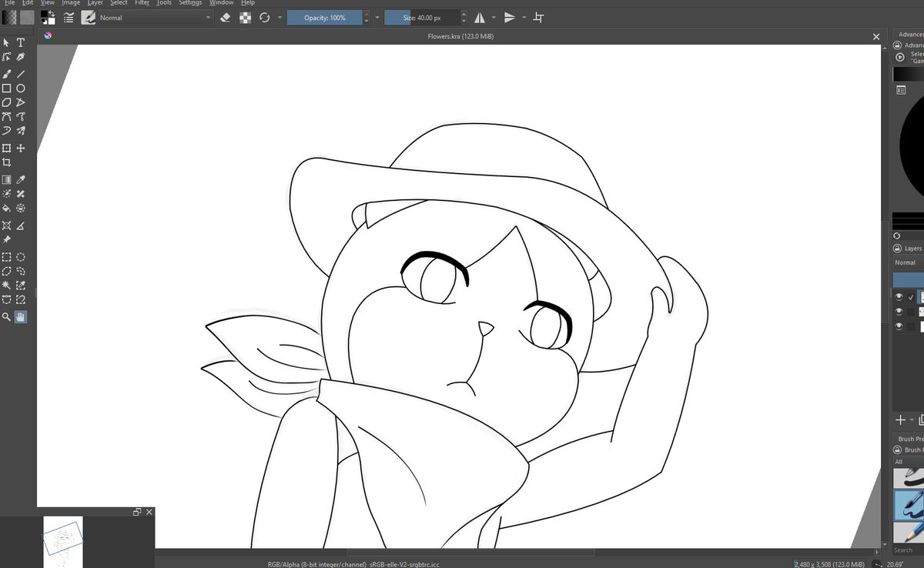Select the Fill tool

pyautogui.click(x=6, y=208)
